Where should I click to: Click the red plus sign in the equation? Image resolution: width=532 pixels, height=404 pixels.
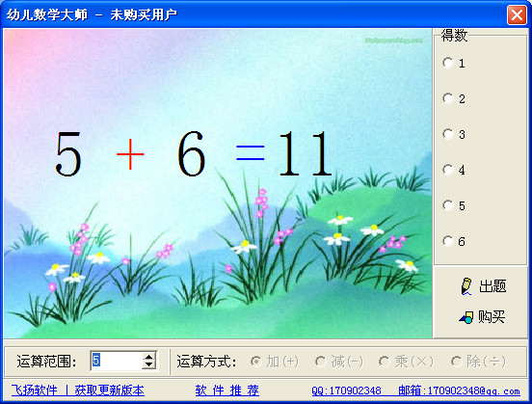[x=130, y=154]
